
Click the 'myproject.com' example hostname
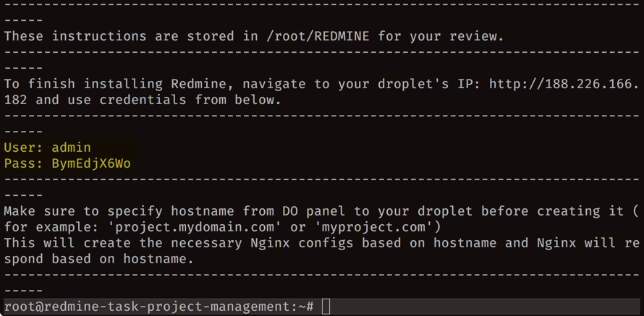[373, 227]
